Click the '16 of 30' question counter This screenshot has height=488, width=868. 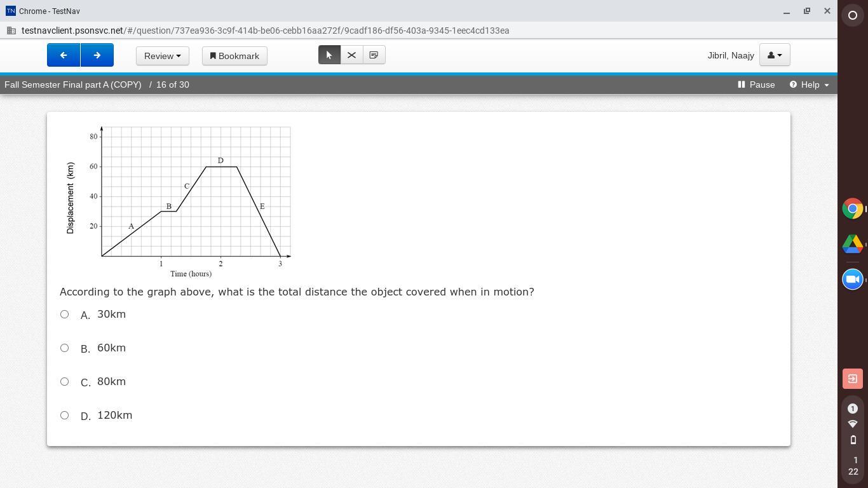click(x=172, y=85)
